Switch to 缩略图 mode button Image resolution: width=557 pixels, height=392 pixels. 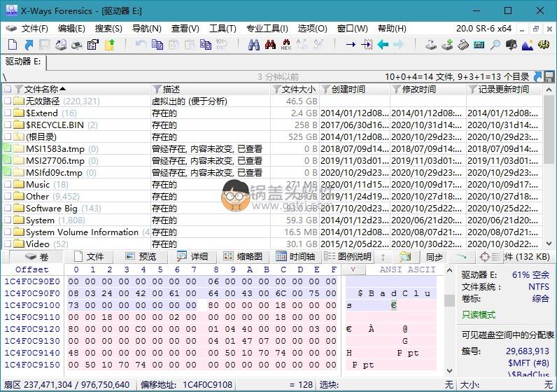[x=243, y=257]
